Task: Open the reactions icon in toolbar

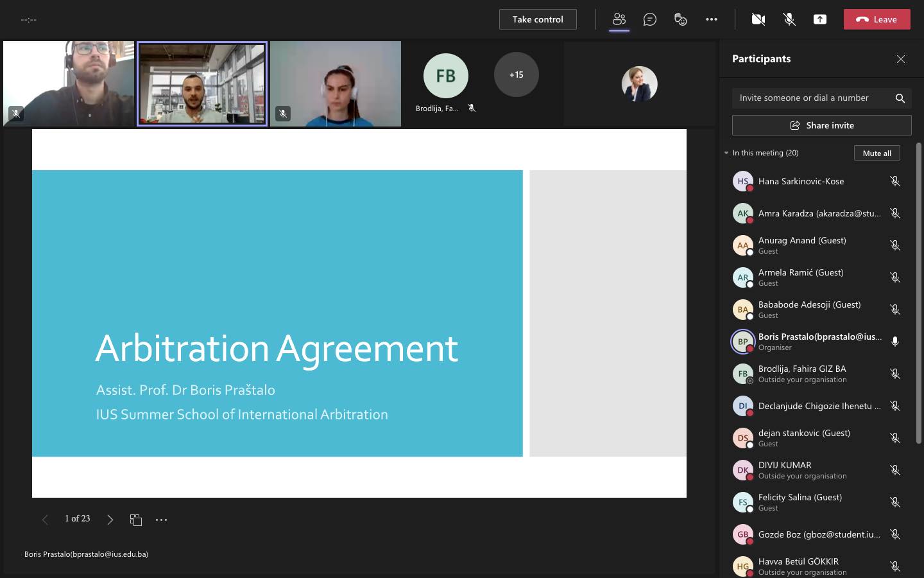Action: tap(680, 19)
